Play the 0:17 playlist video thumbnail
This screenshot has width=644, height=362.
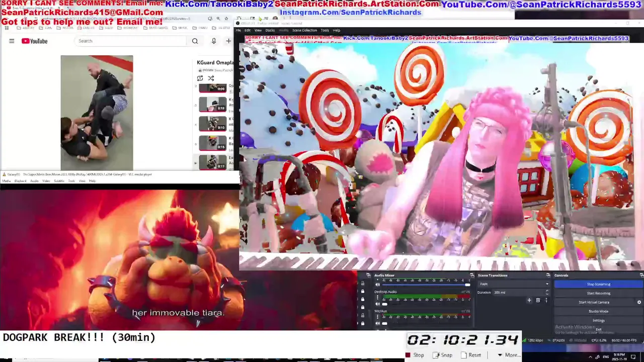212,162
